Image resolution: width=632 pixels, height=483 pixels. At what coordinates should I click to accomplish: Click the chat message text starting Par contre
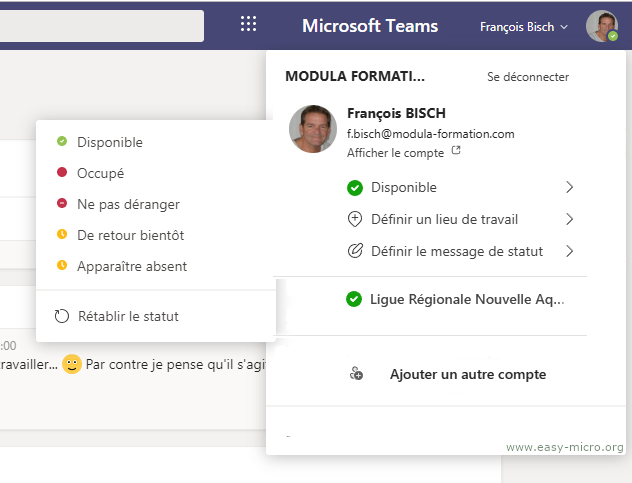tap(176, 364)
